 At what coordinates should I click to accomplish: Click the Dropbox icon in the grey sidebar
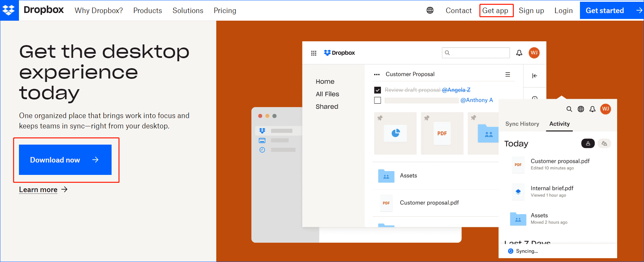point(262,131)
